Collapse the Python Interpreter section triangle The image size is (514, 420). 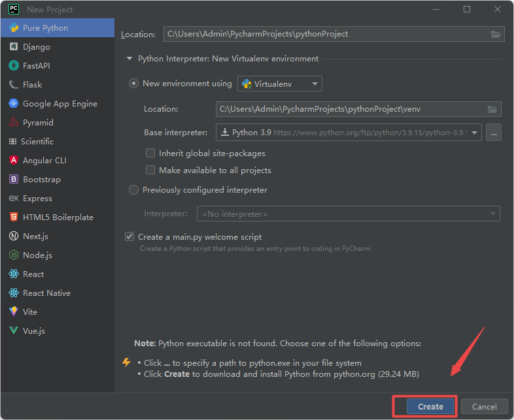129,59
